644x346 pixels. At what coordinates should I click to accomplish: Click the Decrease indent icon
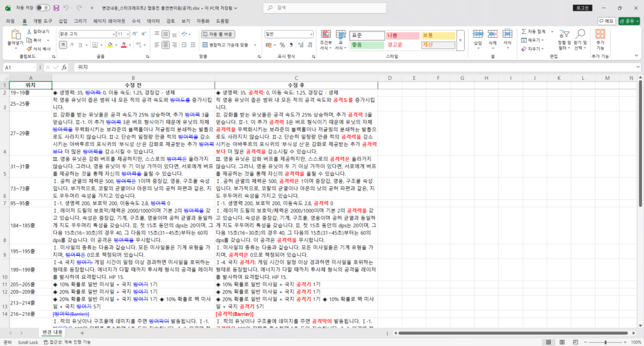point(184,45)
